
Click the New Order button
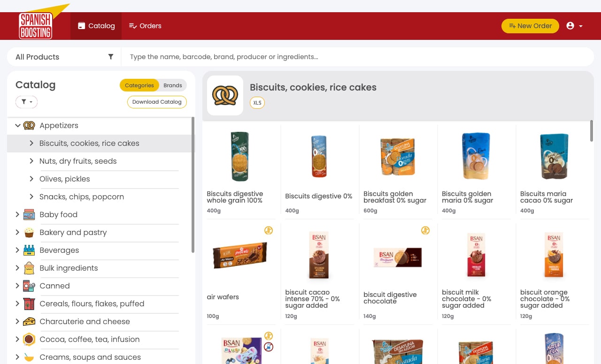click(530, 26)
